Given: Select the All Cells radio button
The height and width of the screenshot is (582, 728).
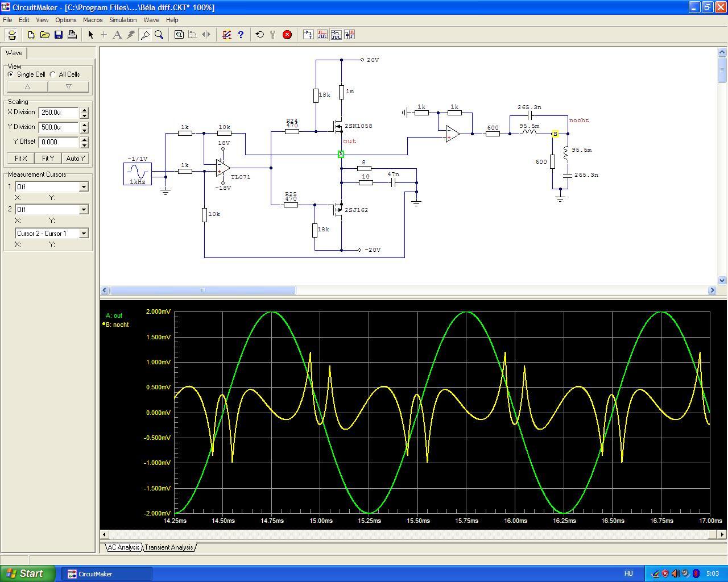Looking at the screenshot, I should (x=53, y=74).
